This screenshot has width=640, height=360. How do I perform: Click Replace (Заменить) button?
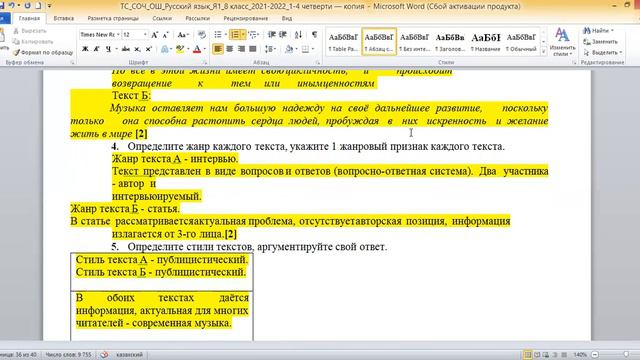click(x=601, y=42)
